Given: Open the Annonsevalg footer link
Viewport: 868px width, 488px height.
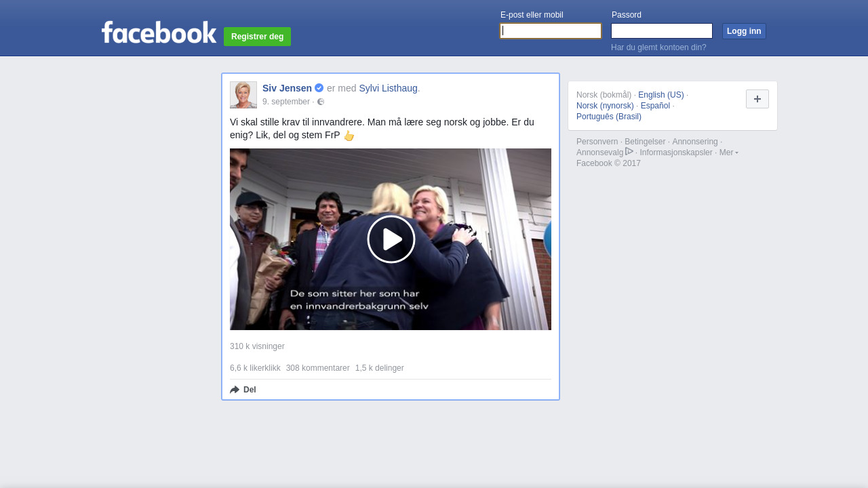Looking at the screenshot, I should pos(599,152).
